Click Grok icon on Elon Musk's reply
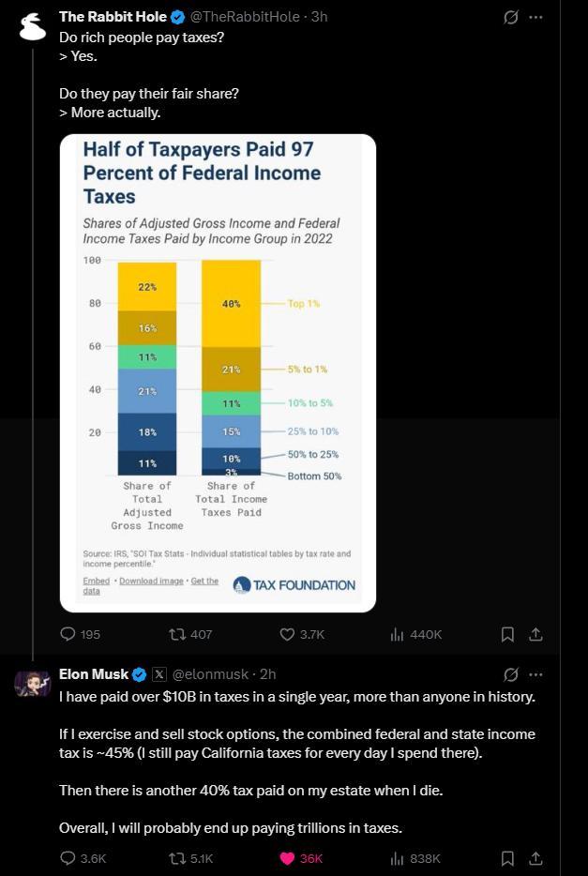The width and height of the screenshot is (588, 876). point(510,675)
